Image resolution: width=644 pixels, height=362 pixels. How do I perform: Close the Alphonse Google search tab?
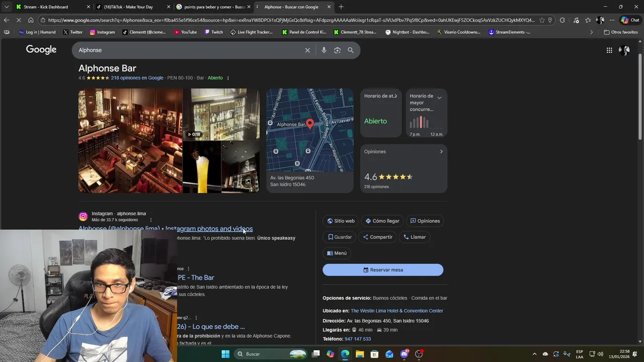(x=329, y=7)
